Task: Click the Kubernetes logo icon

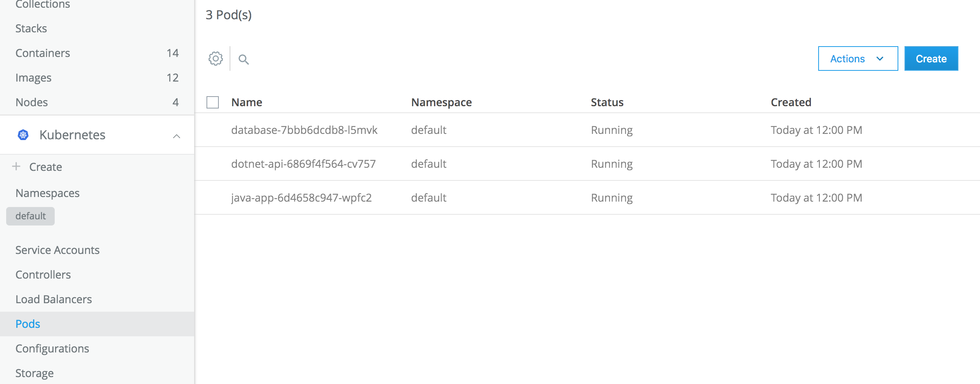Action: click(23, 135)
